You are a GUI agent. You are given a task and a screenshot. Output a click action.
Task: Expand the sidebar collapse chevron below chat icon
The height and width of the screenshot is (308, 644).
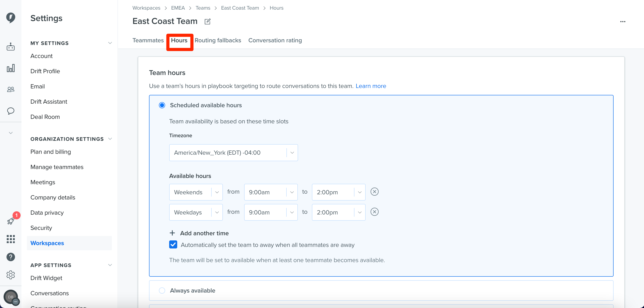click(x=11, y=133)
